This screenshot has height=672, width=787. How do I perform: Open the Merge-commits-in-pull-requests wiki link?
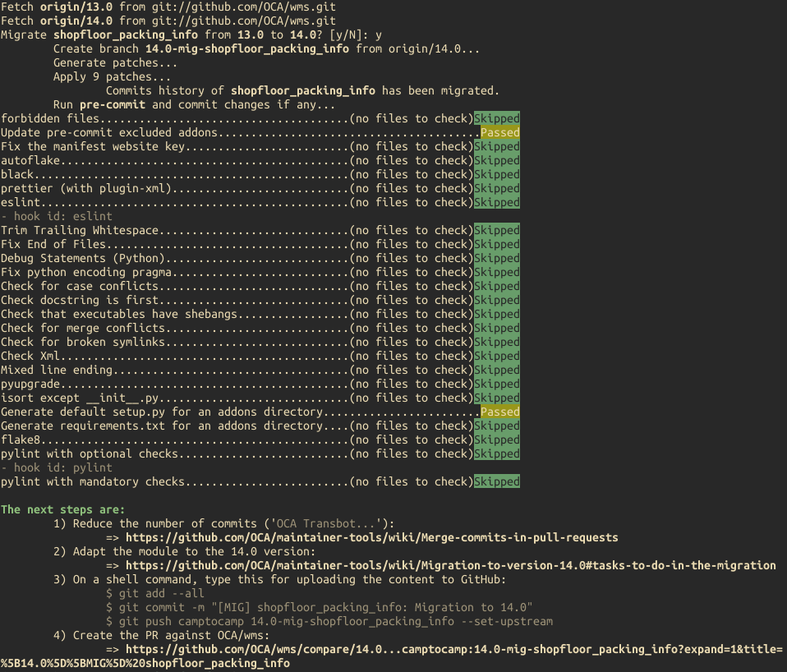click(371, 537)
